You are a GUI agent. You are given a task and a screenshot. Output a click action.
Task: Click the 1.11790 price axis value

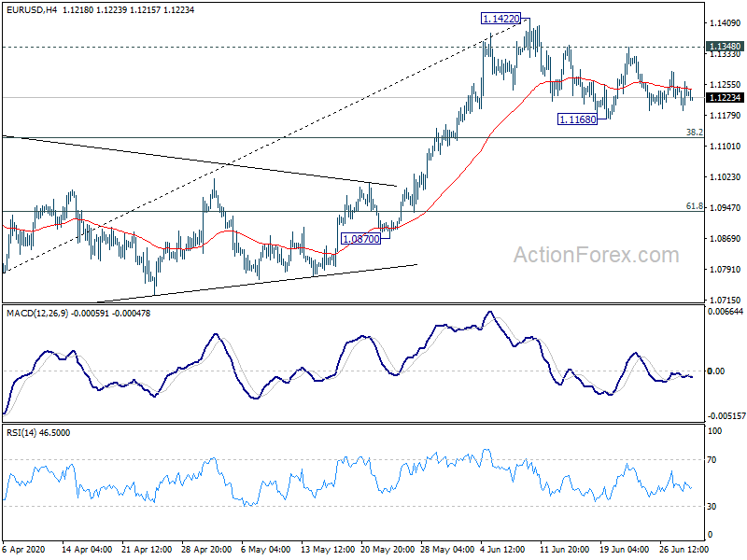(x=726, y=115)
